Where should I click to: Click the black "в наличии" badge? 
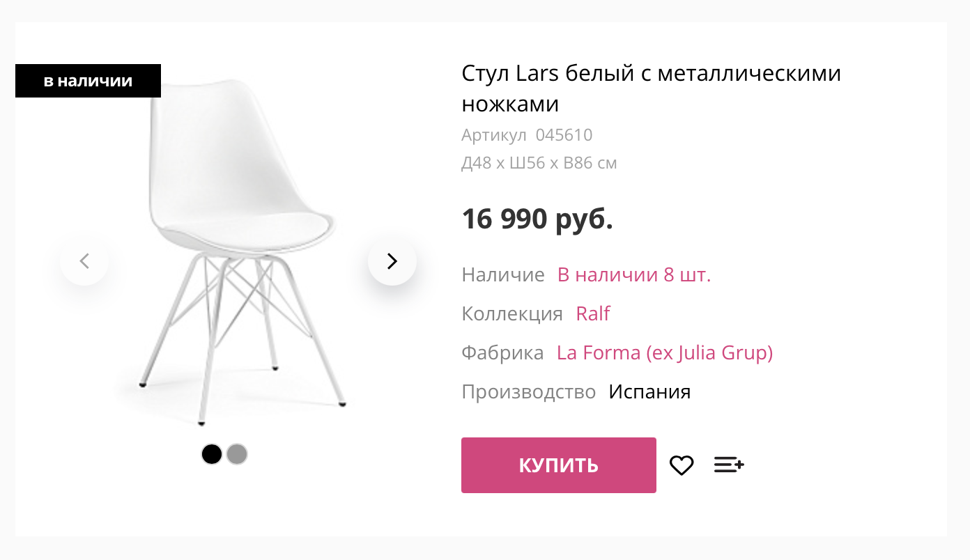click(88, 81)
